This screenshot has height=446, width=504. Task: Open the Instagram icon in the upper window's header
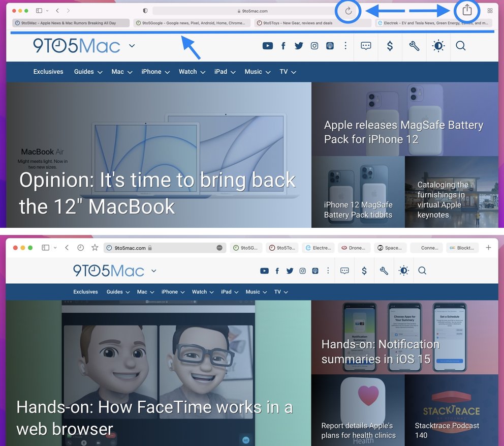[x=314, y=46]
